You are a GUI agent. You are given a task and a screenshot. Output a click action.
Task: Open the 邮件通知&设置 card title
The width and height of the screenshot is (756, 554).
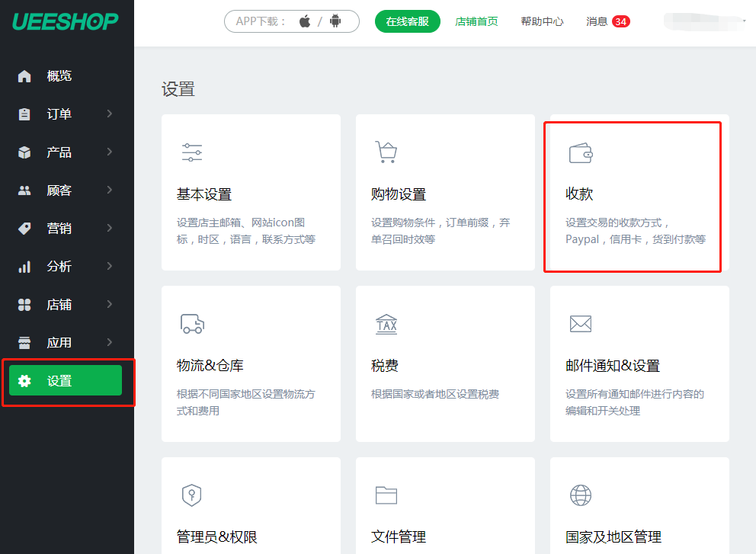[x=612, y=366]
